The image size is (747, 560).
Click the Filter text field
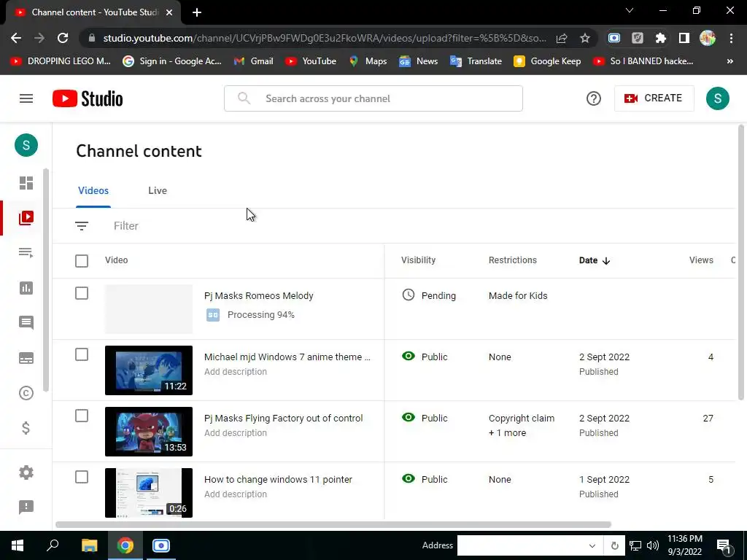click(125, 226)
